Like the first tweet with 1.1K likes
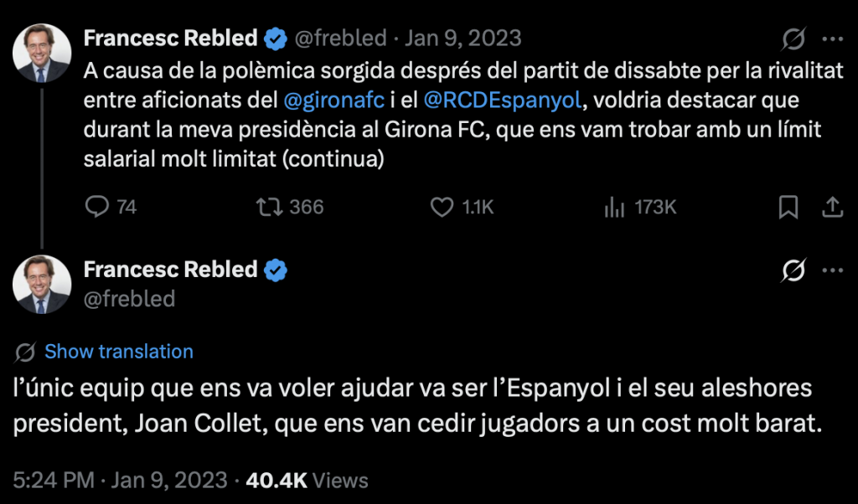Image resolution: width=858 pixels, height=504 pixels. click(442, 207)
